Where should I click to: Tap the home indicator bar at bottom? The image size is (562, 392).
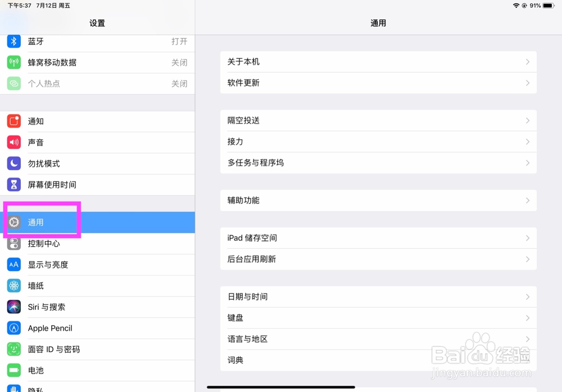(281, 386)
